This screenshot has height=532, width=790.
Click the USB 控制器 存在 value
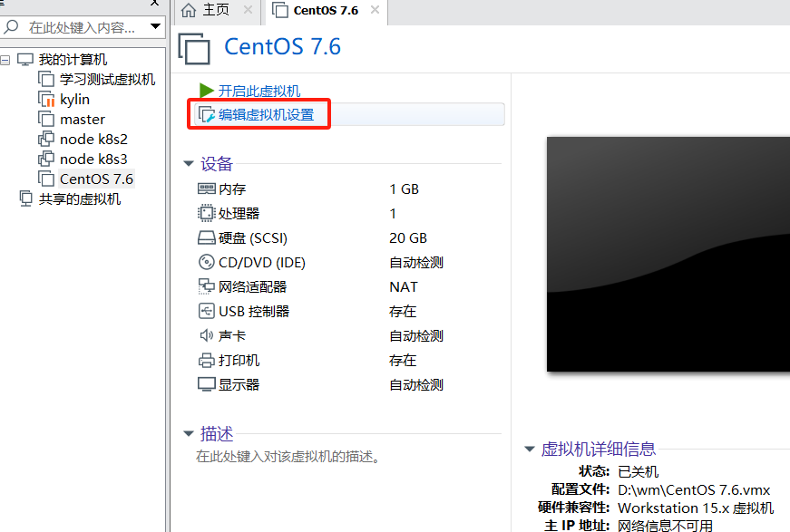403,312
